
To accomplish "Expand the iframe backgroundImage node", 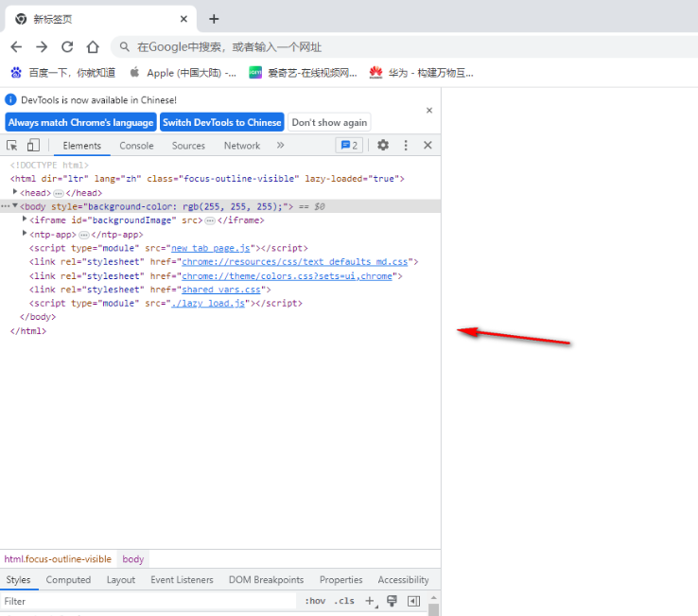I will coord(25,220).
